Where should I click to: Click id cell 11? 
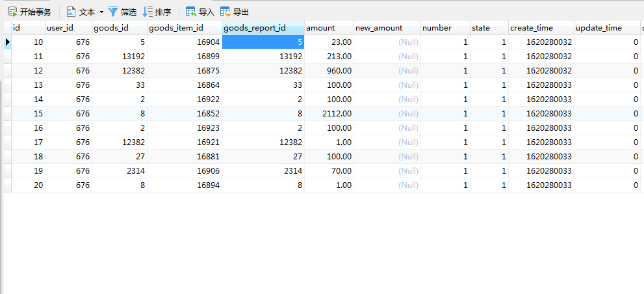point(29,57)
